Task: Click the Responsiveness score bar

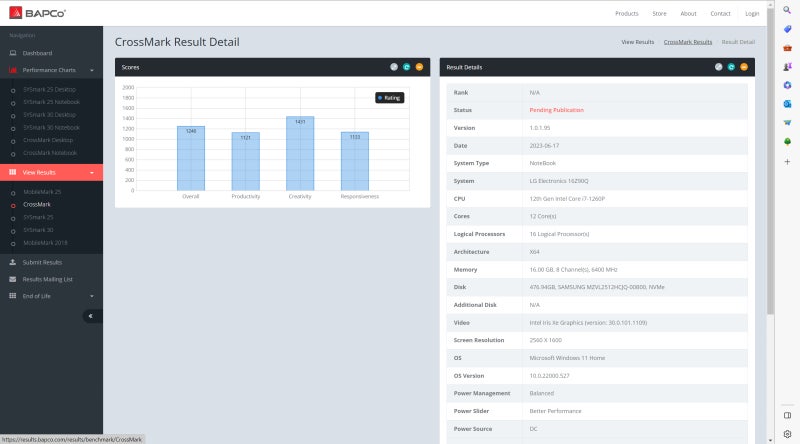Action: coord(355,161)
